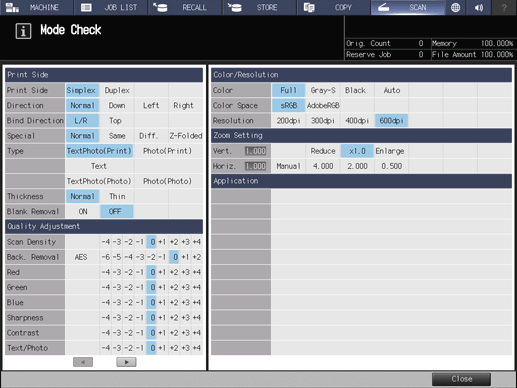Open the COPY tab icon
Screen dimensions: 517x388
tap(309, 7)
